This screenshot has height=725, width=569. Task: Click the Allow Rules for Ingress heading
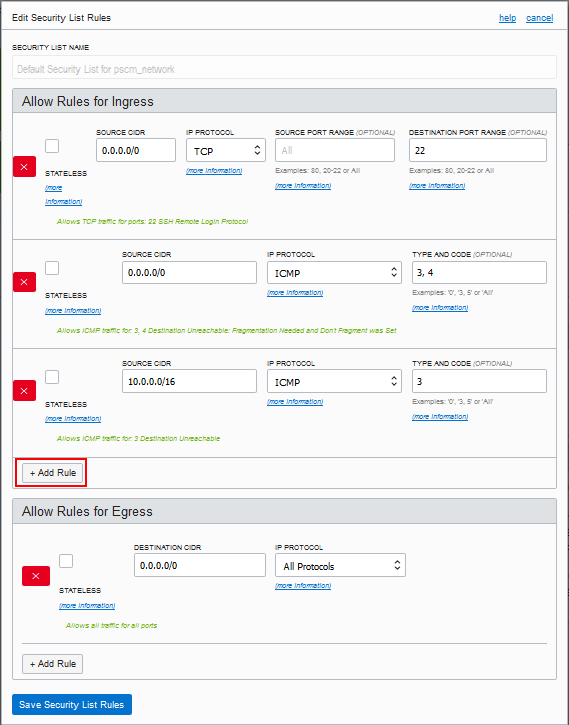tap(88, 101)
